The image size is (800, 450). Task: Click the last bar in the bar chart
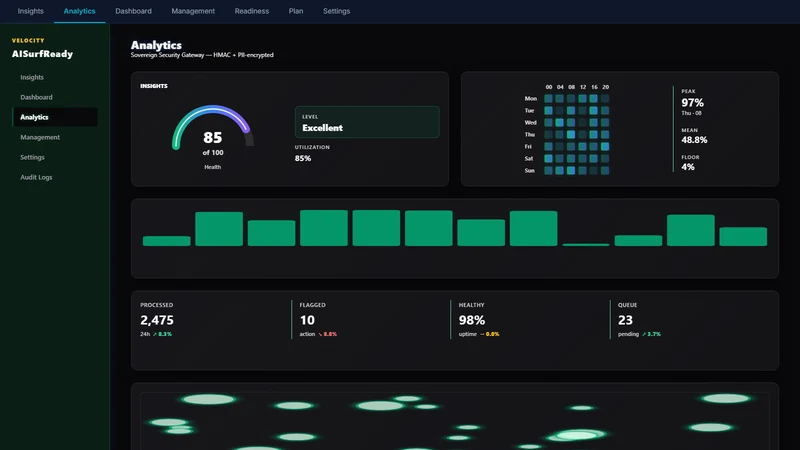coord(743,236)
